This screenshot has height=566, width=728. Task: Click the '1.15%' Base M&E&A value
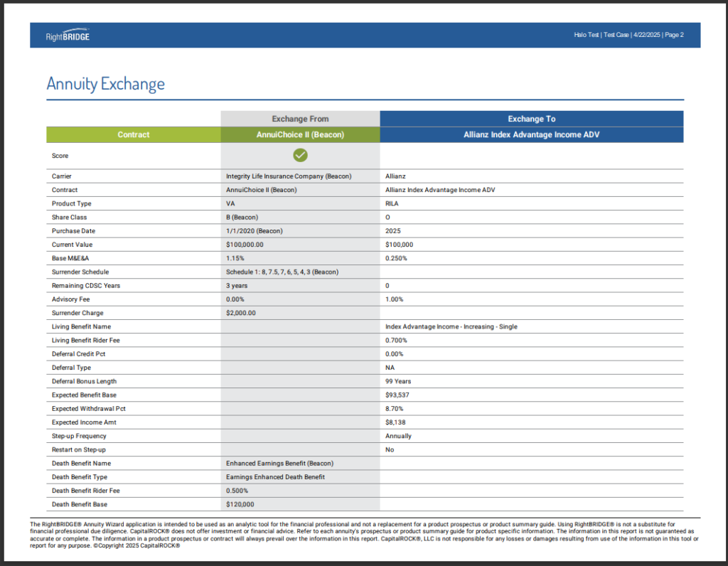coord(235,258)
